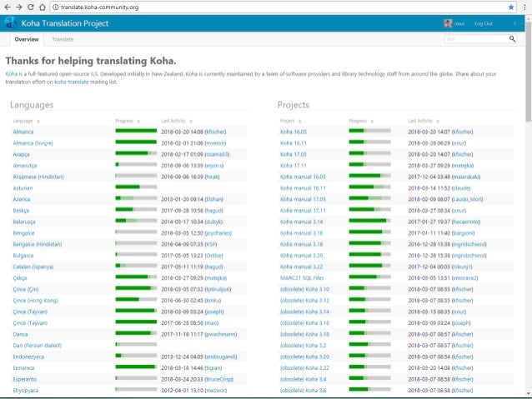Open the browser three-dot menu
The width and height of the screenshot is (532, 399).
(524, 7)
